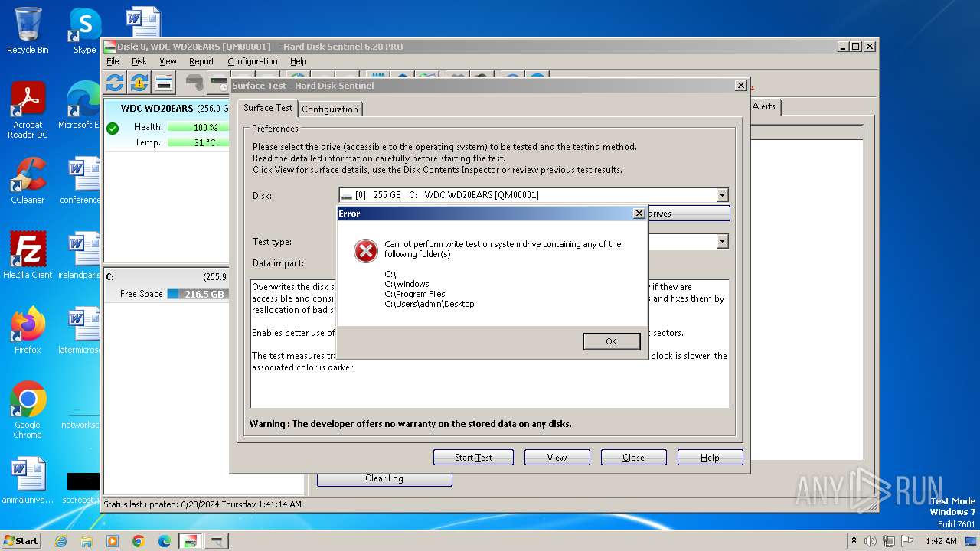
Task: Switch to the Surface Test tab
Action: [268, 108]
